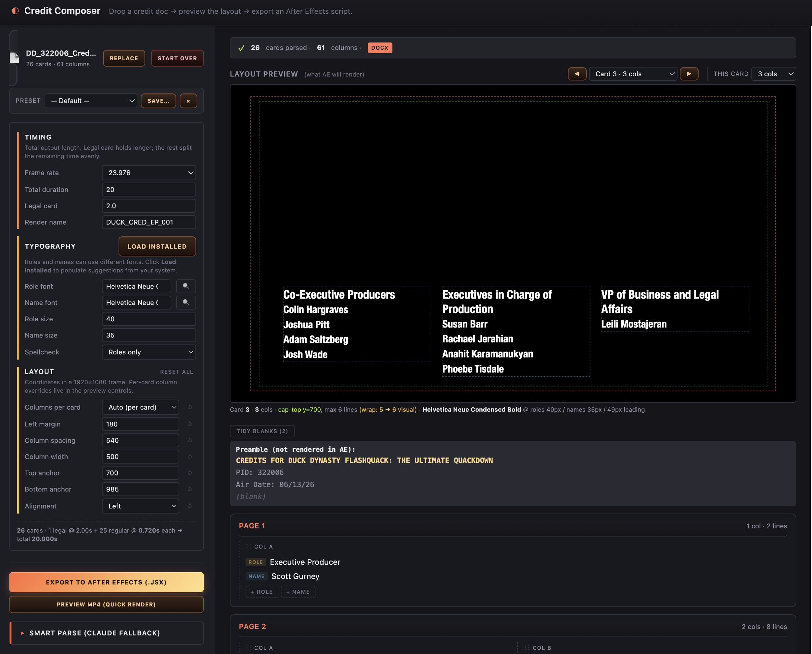Click the DOCX format badge
This screenshot has height=654, width=812.
coord(380,48)
